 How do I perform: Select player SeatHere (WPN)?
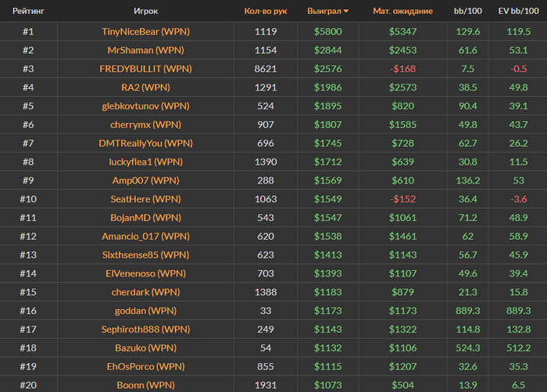tap(146, 199)
